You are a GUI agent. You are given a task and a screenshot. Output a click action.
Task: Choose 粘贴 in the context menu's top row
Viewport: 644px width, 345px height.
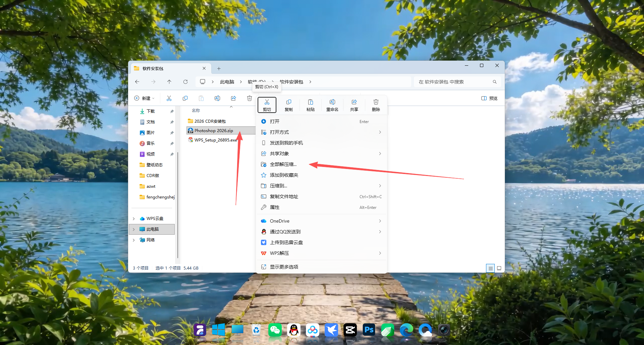pyautogui.click(x=311, y=105)
